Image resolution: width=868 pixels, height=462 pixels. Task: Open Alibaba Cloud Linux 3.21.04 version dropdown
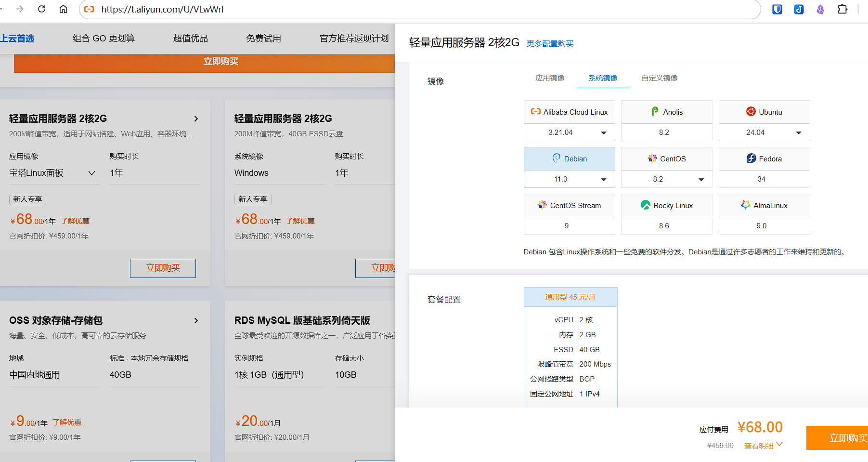coord(570,132)
